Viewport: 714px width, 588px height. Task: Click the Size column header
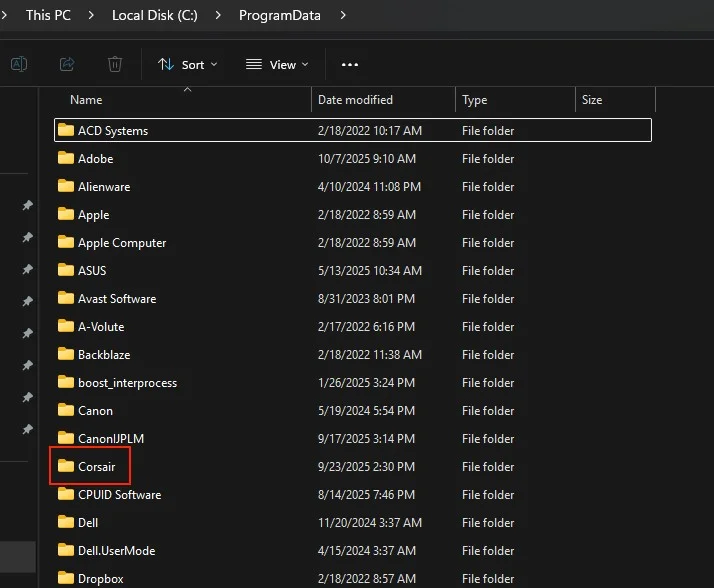click(x=592, y=100)
